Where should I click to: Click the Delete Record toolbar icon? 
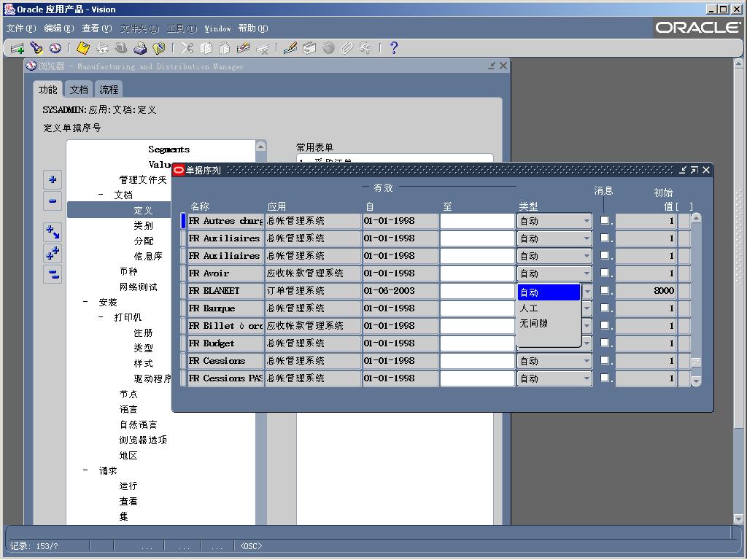pyautogui.click(x=262, y=48)
